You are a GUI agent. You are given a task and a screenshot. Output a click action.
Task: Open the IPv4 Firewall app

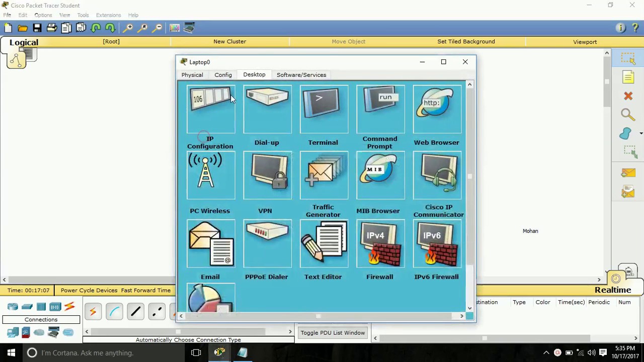tap(380, 243)
